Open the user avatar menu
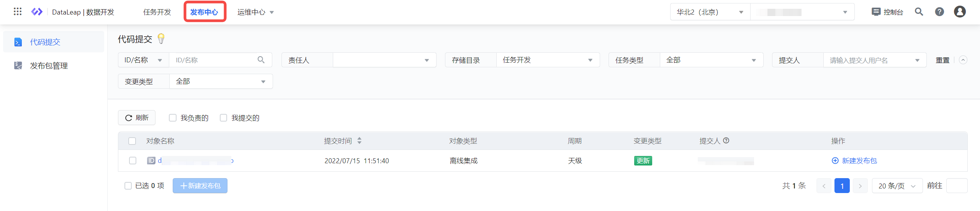Screen dimensions: 980x211 pos(960,12)
